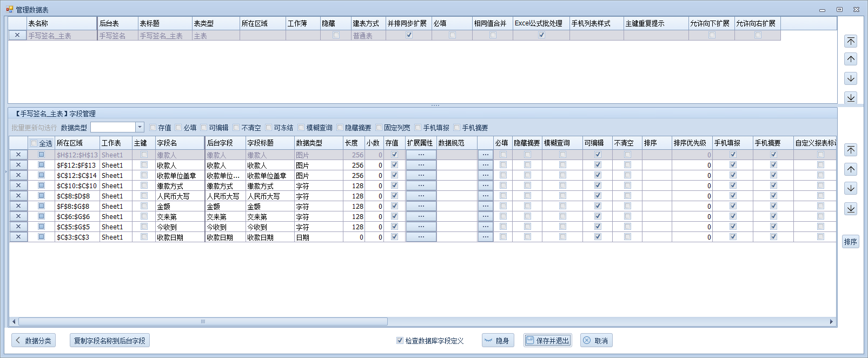
Task: Open 表类型 cell showing 主表
Action: pos(215,36)
